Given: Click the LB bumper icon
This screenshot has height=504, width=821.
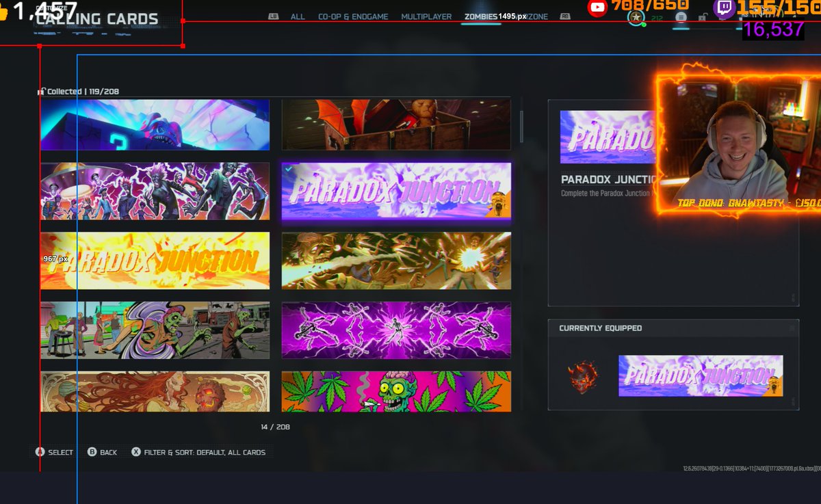Looking at the screenshot, I should (x=274, y=16).
